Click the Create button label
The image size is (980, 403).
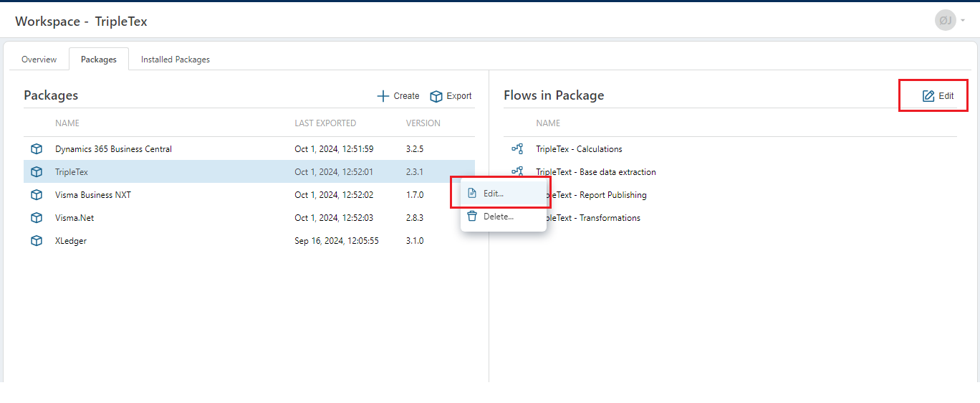407,96
